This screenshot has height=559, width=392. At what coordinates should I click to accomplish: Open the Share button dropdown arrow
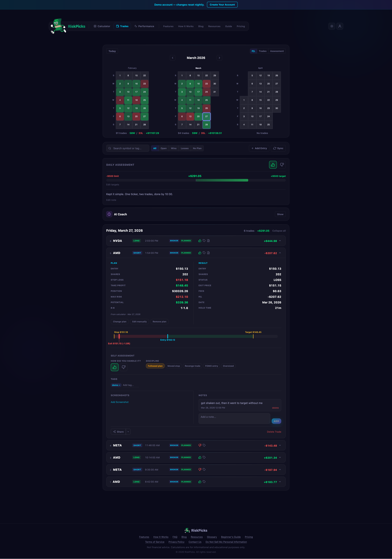pyautogui.click(x=128, y=432)
